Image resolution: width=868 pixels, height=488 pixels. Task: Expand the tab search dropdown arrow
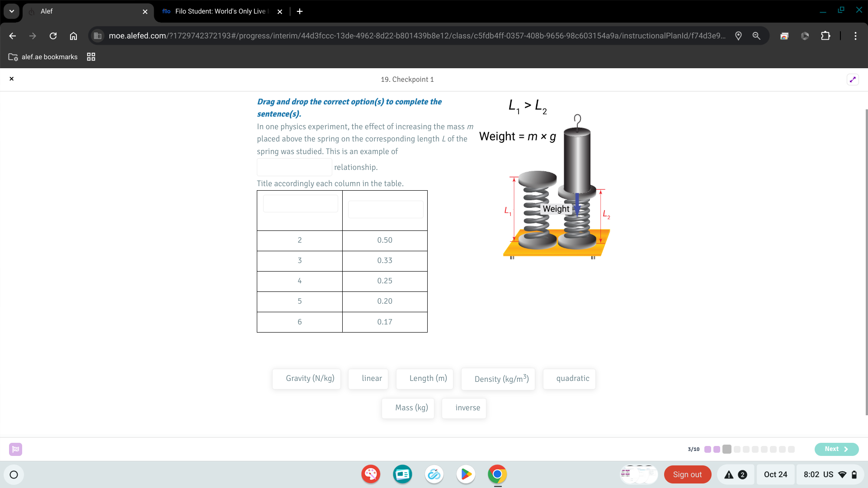coord(12,11)
